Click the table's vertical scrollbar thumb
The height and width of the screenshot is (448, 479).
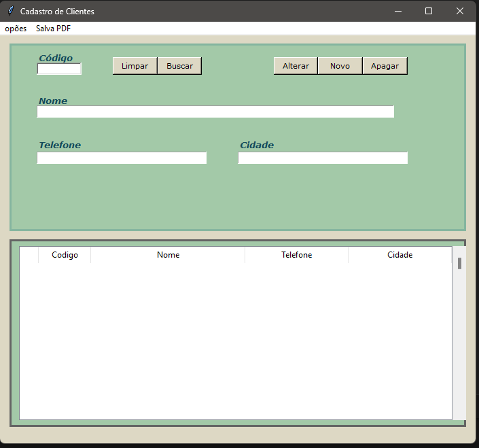[459, 264]
